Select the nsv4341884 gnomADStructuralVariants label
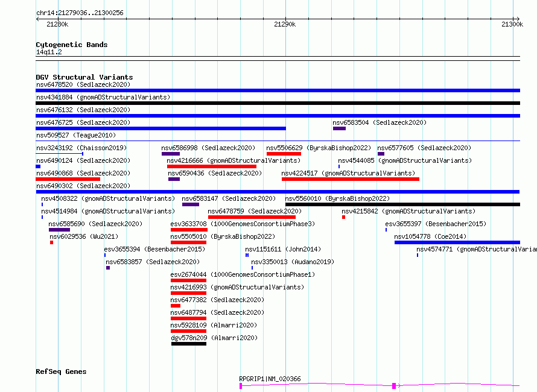Screen dimensions: 537x392 pyautogui.click(x=103, y=97)
